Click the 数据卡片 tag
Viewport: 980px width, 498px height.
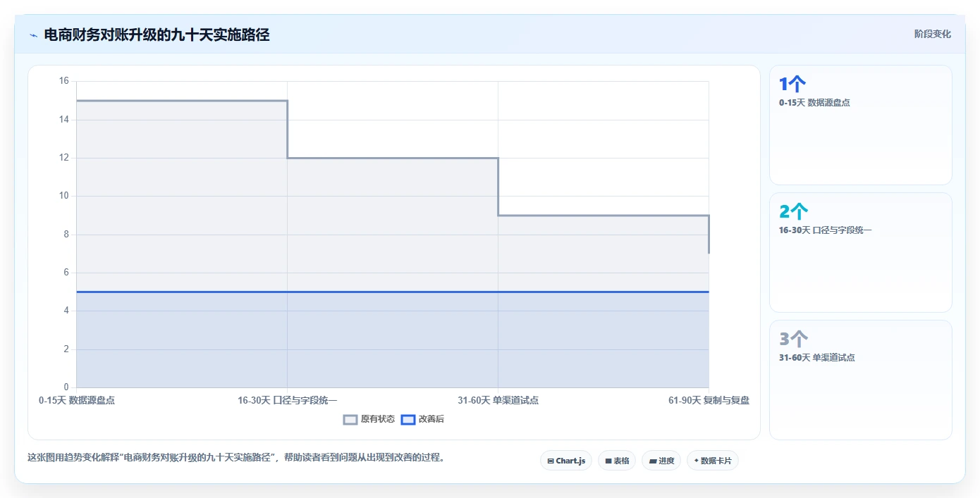tap(713, 461)
